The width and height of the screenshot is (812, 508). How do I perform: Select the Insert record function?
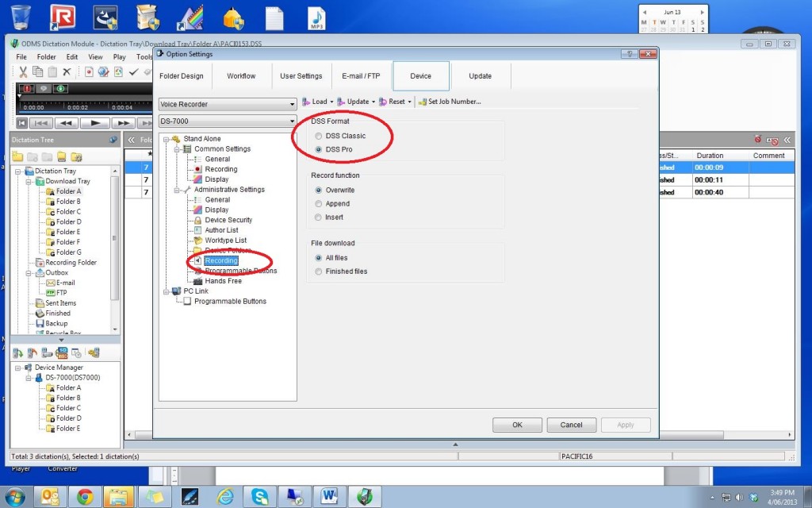tap(319, 217)
